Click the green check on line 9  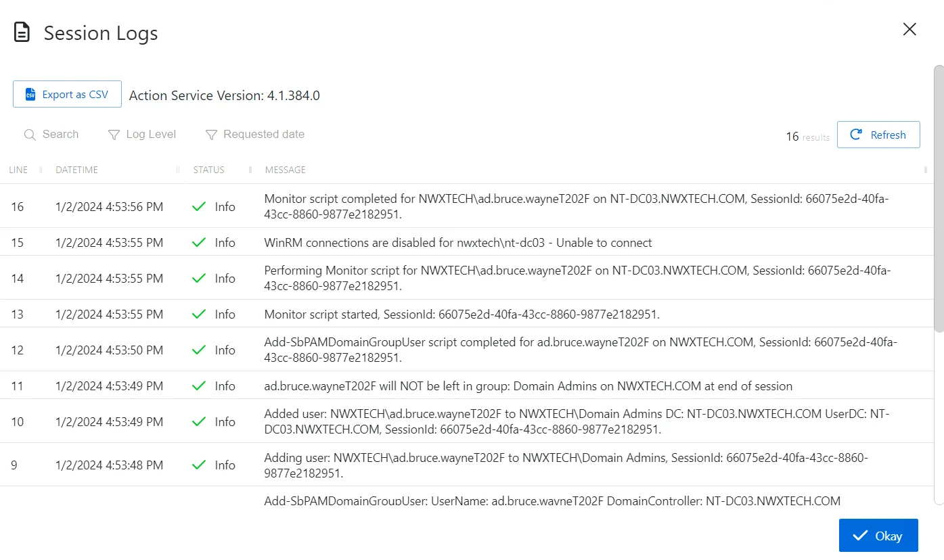199,465
